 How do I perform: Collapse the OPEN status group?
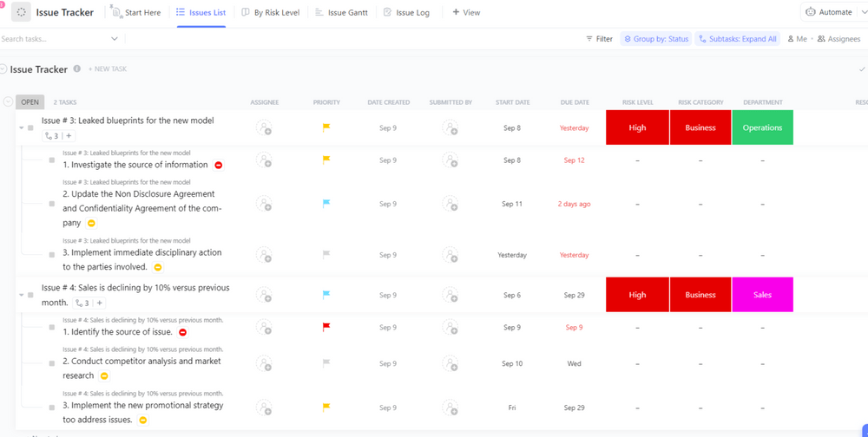click(9, 102)
